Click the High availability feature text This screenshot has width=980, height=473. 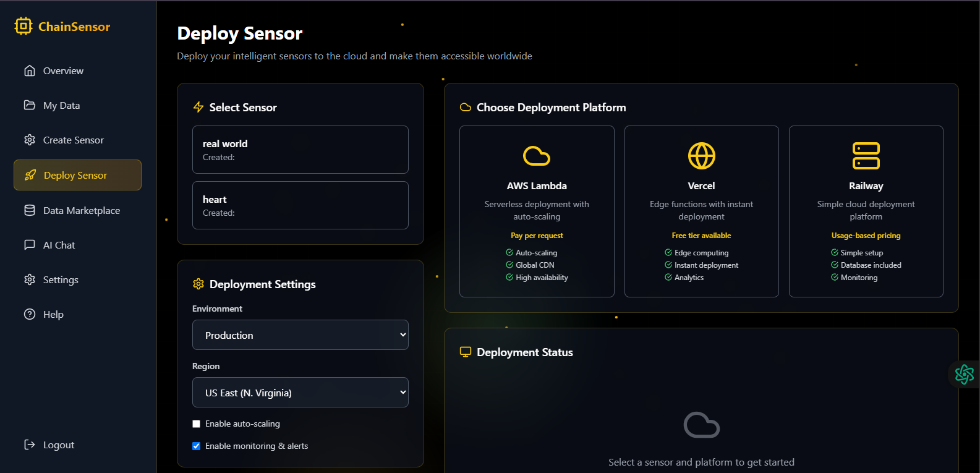tap(542, 278)
